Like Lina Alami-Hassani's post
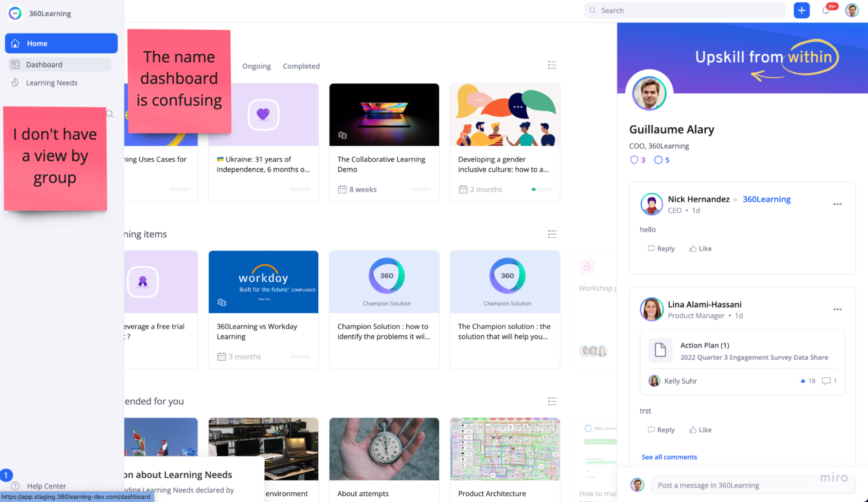Screen dimensions: 868x502 (700, 430)
